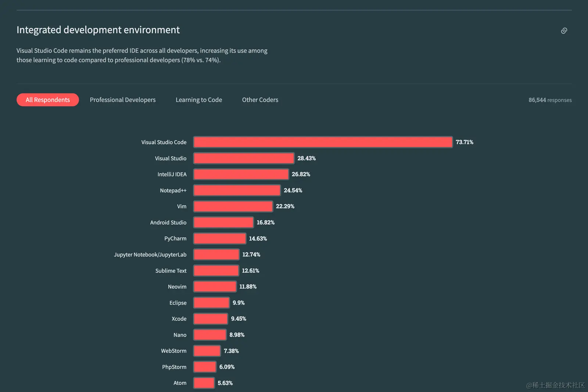Select the All Respondents tab

tap(48, 100)
